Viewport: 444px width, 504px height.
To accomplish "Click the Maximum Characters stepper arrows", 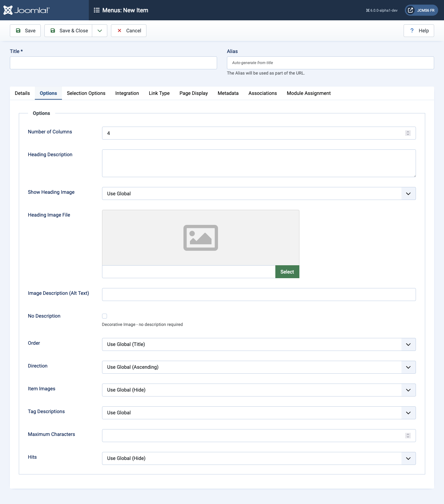I will [x=408, y=436].
